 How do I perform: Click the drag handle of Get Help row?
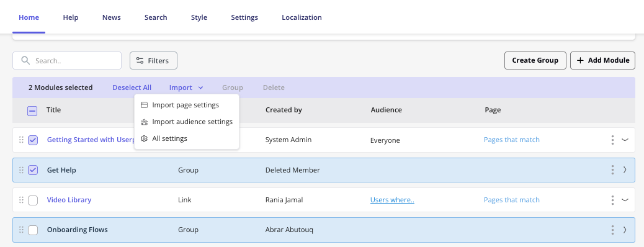[21, 170]
